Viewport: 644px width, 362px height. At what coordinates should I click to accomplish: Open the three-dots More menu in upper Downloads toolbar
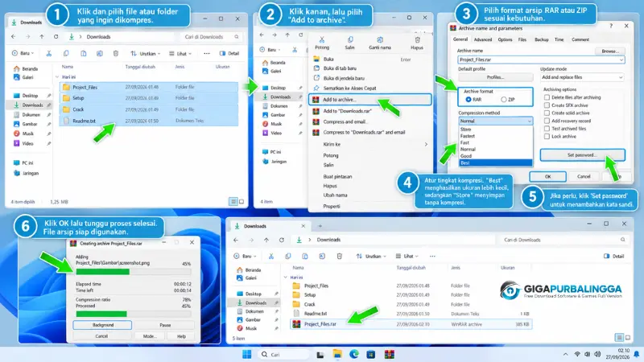[207, 53]
